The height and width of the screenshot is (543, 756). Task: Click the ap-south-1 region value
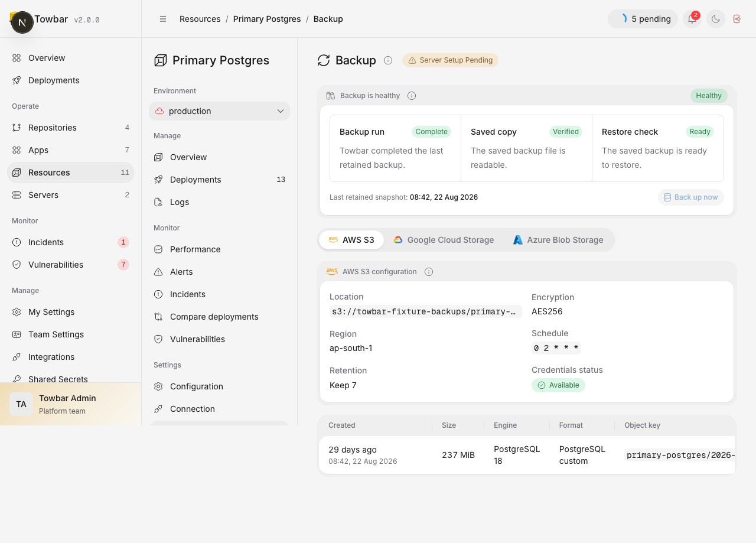[x=351, y=348]
